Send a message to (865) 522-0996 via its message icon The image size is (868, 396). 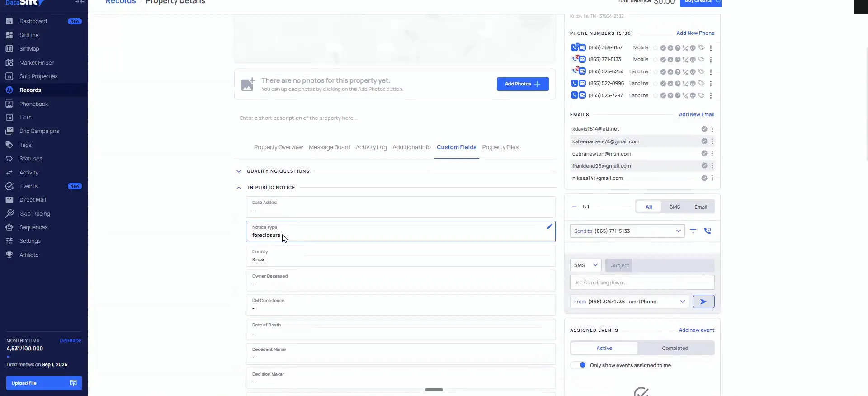click(582, 83)
